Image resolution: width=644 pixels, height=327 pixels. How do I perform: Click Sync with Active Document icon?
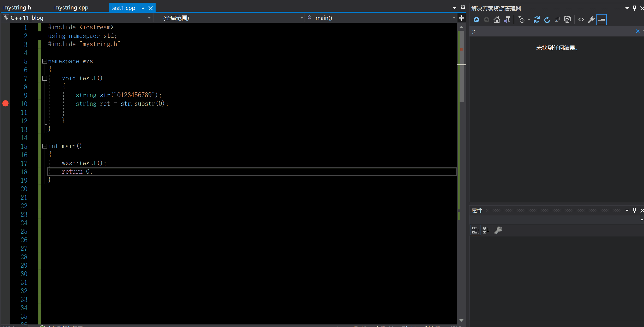click(536, 20)
